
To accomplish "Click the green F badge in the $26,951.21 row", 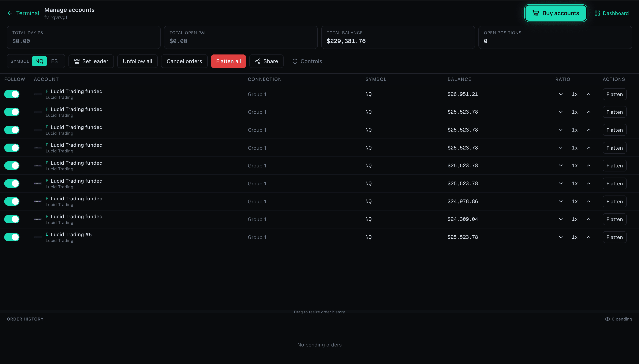I will (47, 91).
